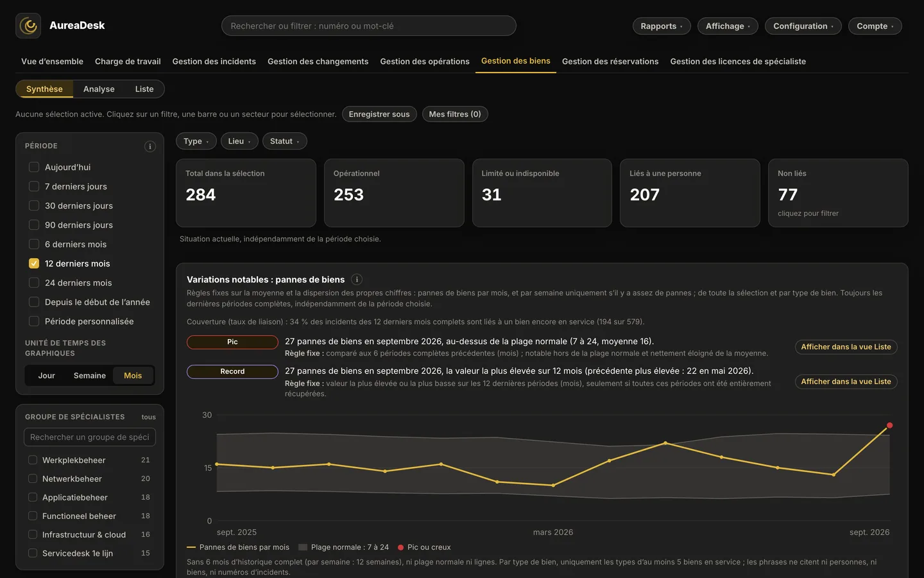Image resolution: width=924 pixels, height=578 pixels.
Task: Open the Rapports dropdown
Action: click(x=662, y=26)
